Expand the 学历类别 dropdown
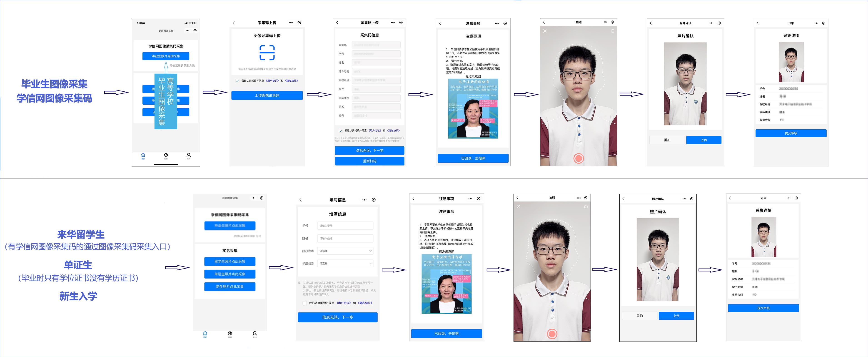This screenshot has width=868, height=357. 345,263
